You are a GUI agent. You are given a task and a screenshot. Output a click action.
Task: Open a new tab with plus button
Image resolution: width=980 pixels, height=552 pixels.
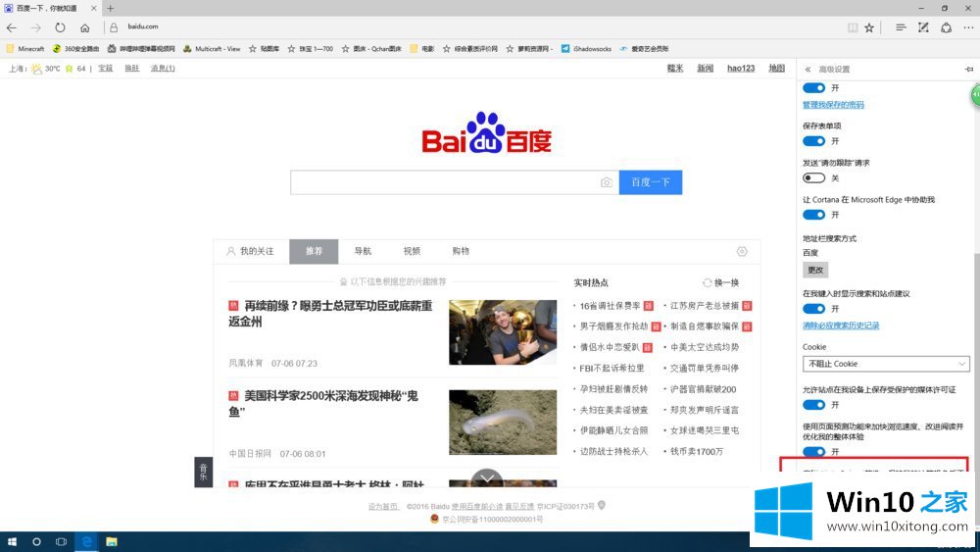pyautogui.click(x=111, y=8)
